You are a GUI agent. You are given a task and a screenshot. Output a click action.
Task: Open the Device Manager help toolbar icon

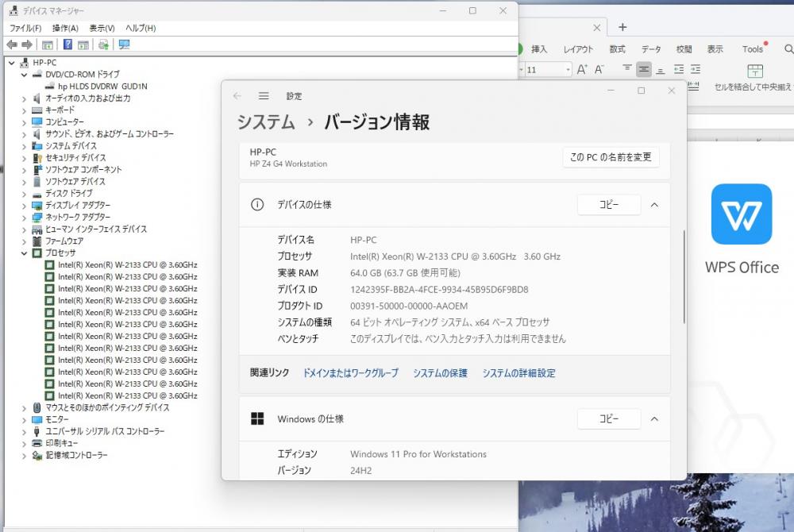click(x=67, y=44)
